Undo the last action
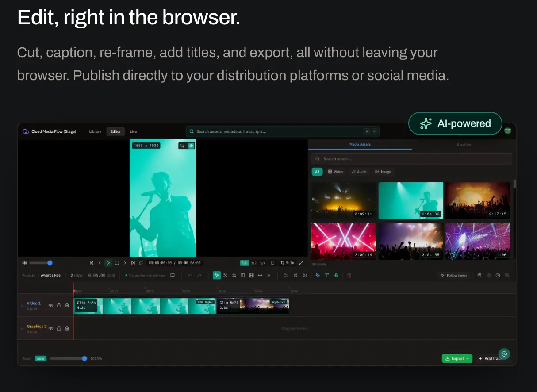Viewport: 537px width, 392px height. 190,275
